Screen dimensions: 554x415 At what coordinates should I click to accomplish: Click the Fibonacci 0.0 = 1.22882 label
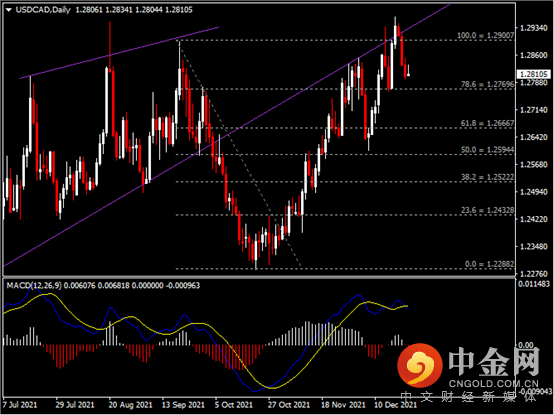(x=489, y=264)
